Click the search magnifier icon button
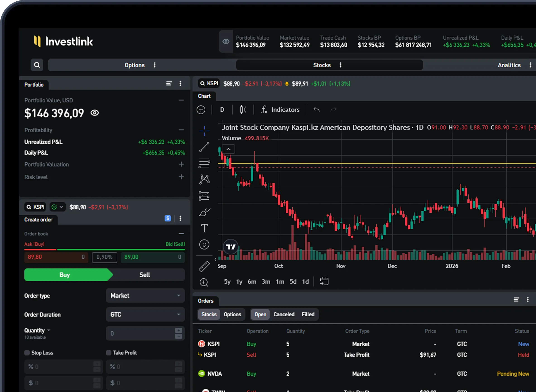The height and width of the screenshot is (392, 536). (x=37, y=65)
